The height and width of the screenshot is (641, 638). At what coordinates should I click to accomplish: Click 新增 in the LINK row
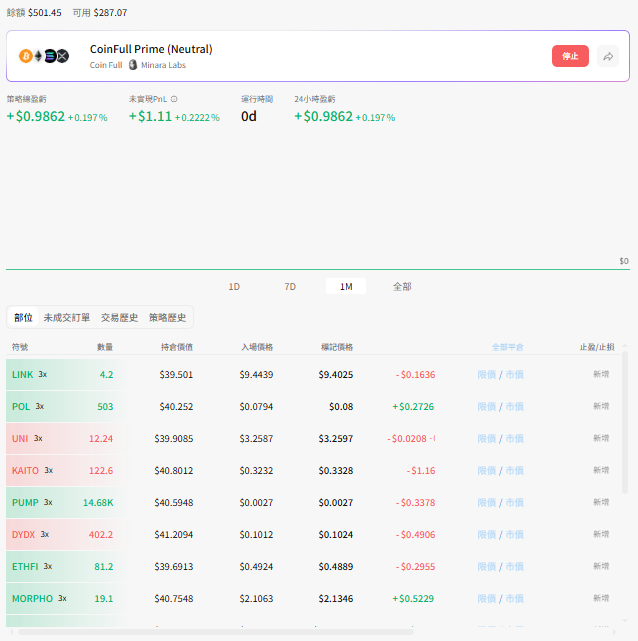[x=601, y=374]
